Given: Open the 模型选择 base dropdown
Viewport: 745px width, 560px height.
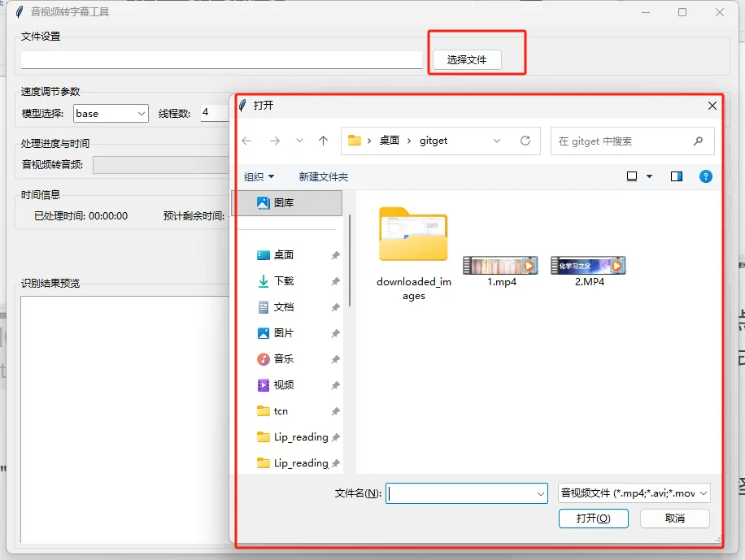Looking at the screenshot, I should click(x=111, y=114).
